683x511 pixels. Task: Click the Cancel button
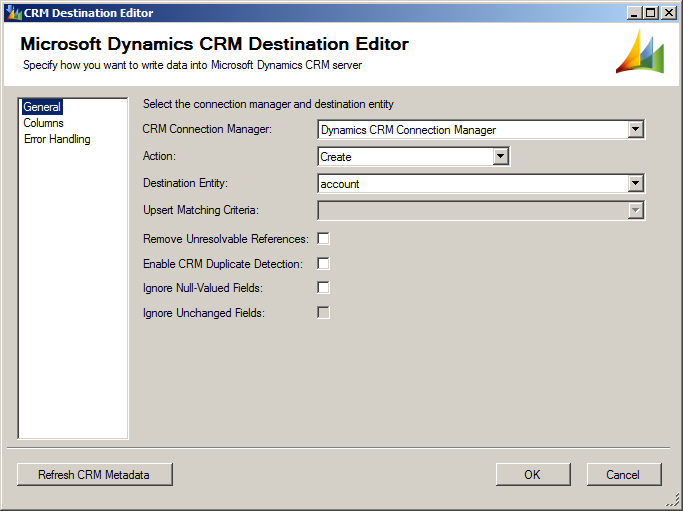tap(624, 474)
